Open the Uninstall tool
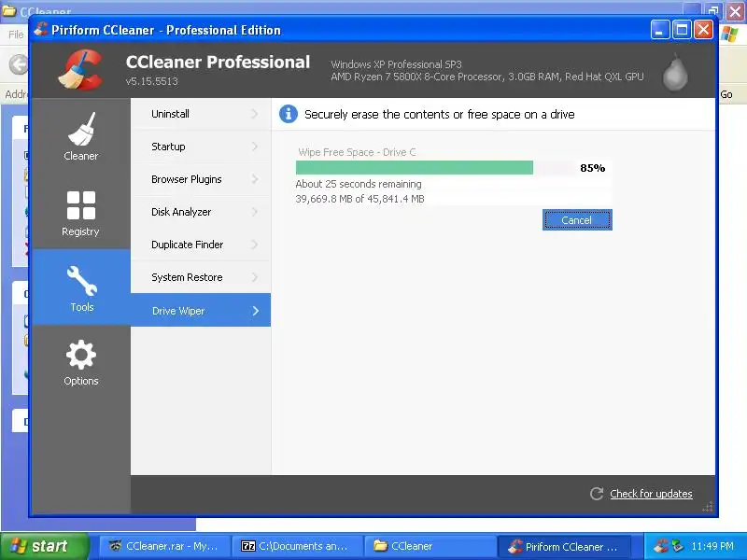The height and width of the screenshot is (560, 747). [x=201, y=114]
